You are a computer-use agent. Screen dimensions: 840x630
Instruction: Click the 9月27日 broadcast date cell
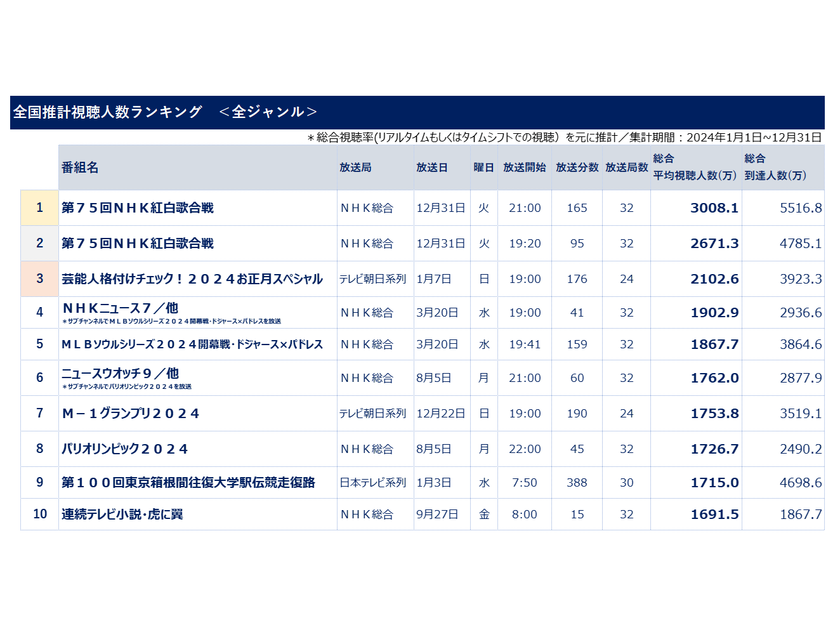click(437, 515)
